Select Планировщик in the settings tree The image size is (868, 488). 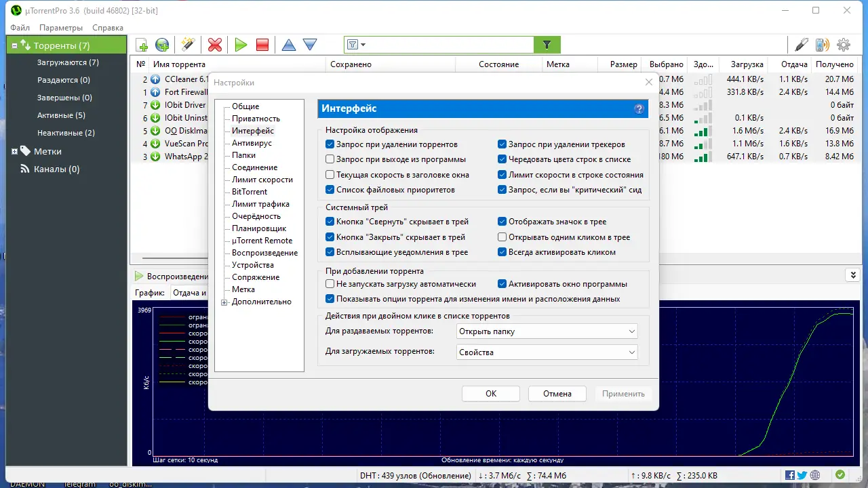[x=259, y=228]
